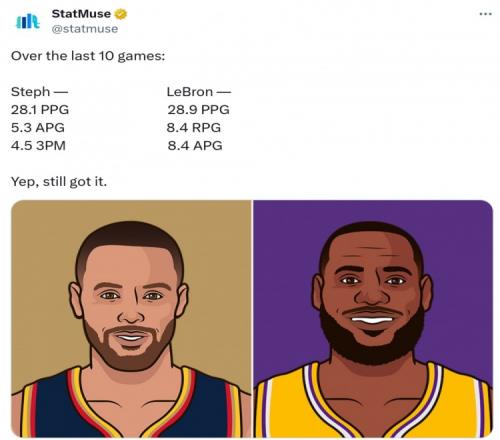Open the LeBron illustration image

tap(373, 319)
